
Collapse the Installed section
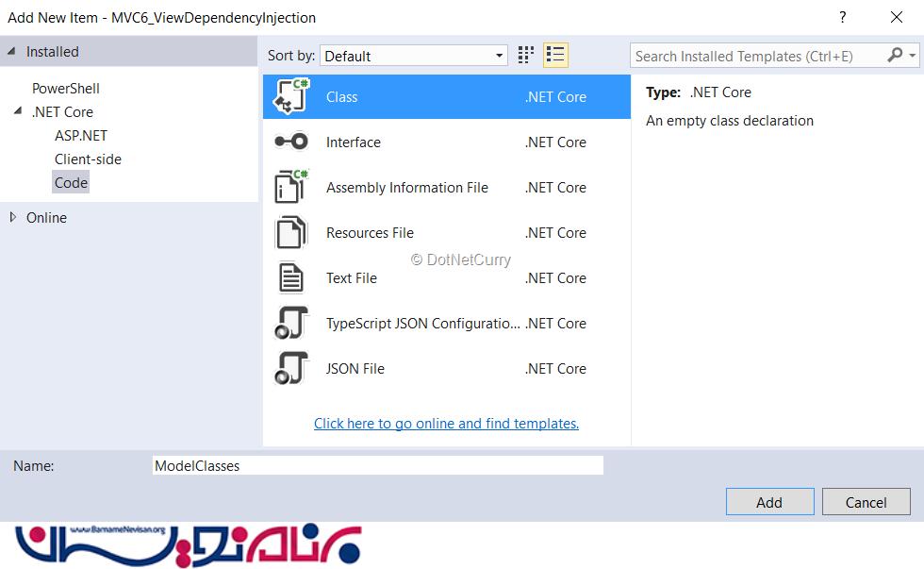coord(11,51)
